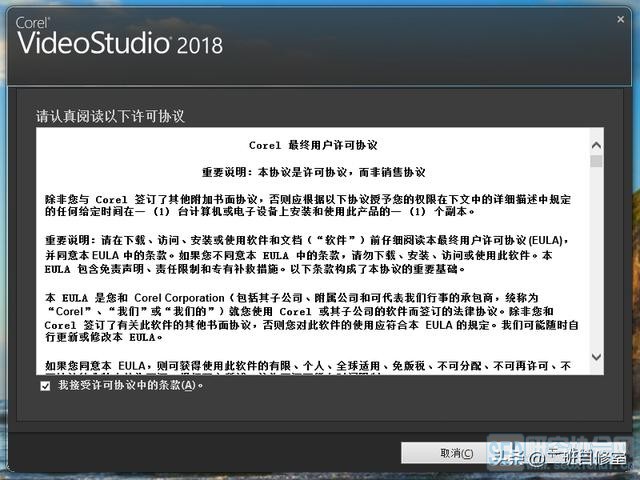Click the paragraph beginning '如果您同意本 EULA'

(x=308, y=367)
